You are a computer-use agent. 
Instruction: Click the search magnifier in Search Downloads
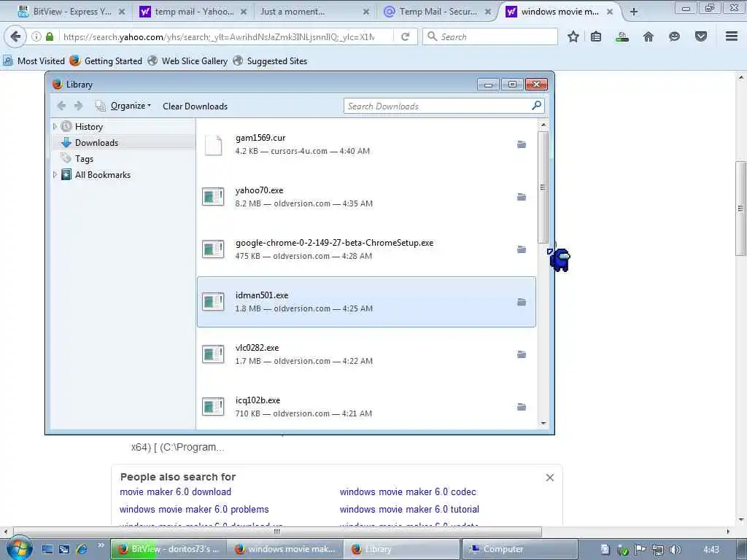pyautogui.click(x=536, y=106)
